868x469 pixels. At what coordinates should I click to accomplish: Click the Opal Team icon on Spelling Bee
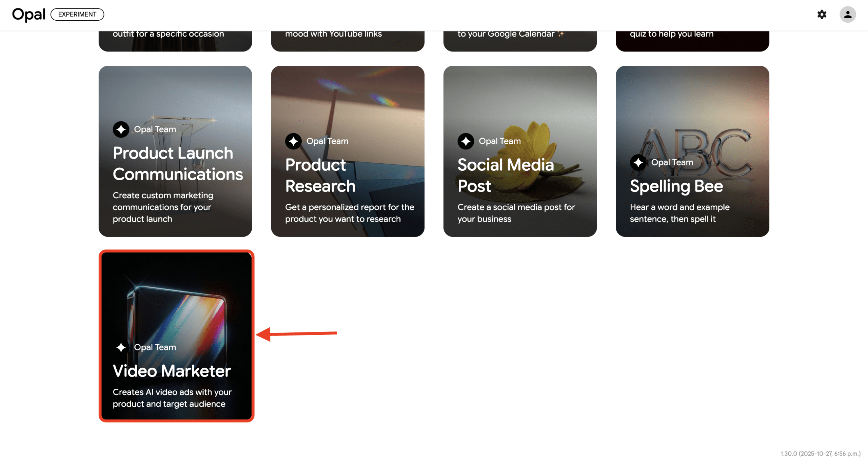coord(638,162)
